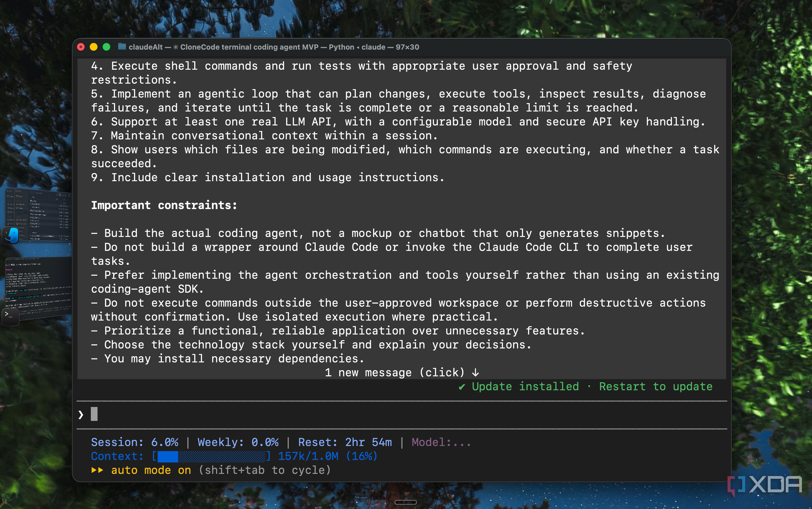Click the window title "claudeAlt — CloneCode terminal coding agent MVP"
The width and height of the screenshot is (812, 509).
click(x=223, y=47)
